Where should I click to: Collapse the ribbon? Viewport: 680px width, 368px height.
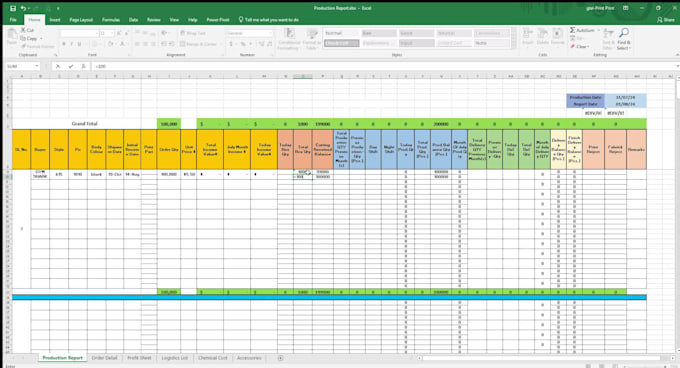(x=677, y=55)
